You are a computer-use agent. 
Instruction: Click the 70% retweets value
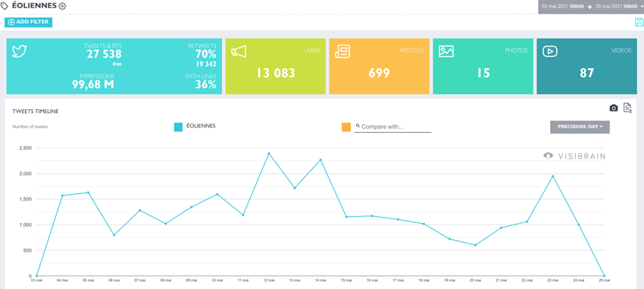(x=206, y=55)
